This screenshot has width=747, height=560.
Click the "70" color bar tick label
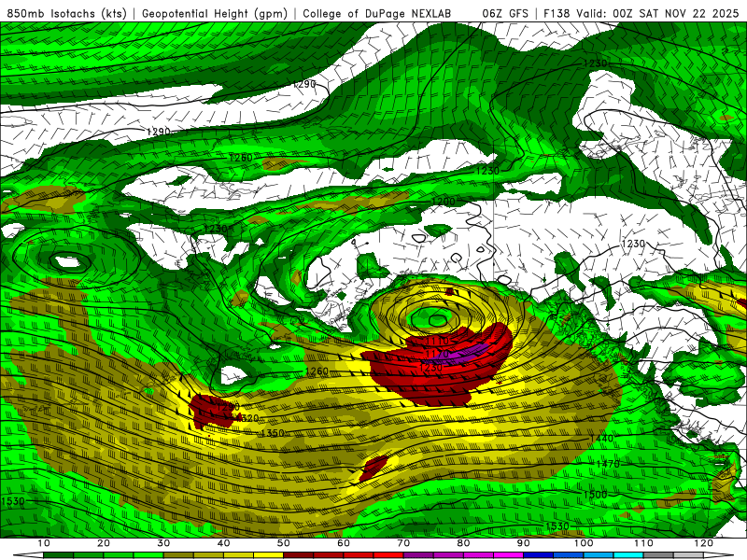(x=403, y=543)
